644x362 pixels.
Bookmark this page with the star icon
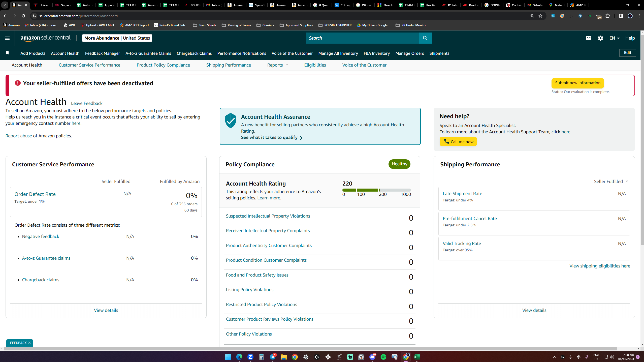pyautogui.click(x=540, y=16)
